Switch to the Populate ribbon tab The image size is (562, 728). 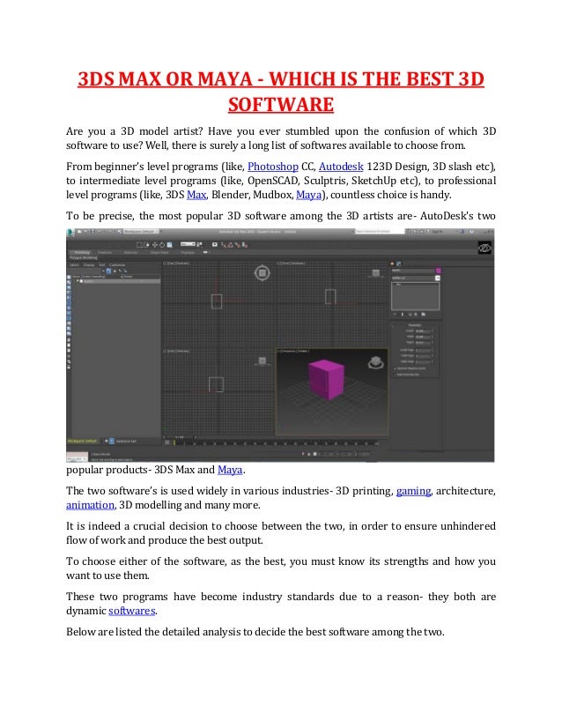188,253
